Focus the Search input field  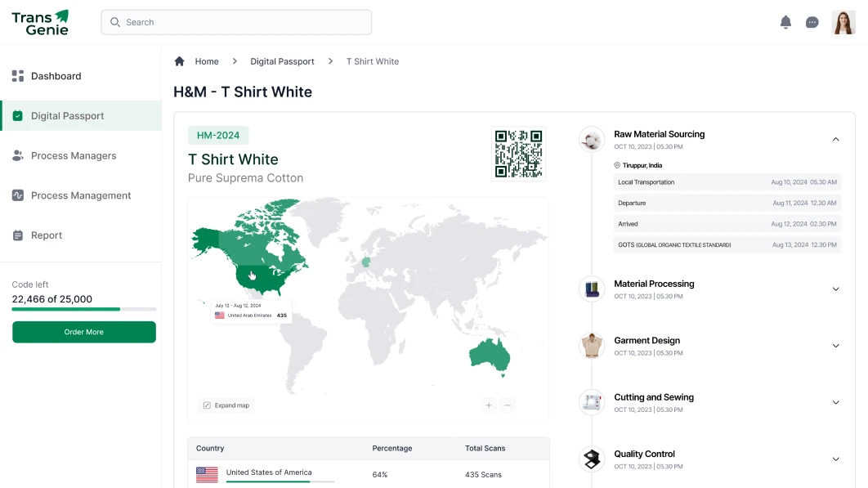tap(236, 22)
